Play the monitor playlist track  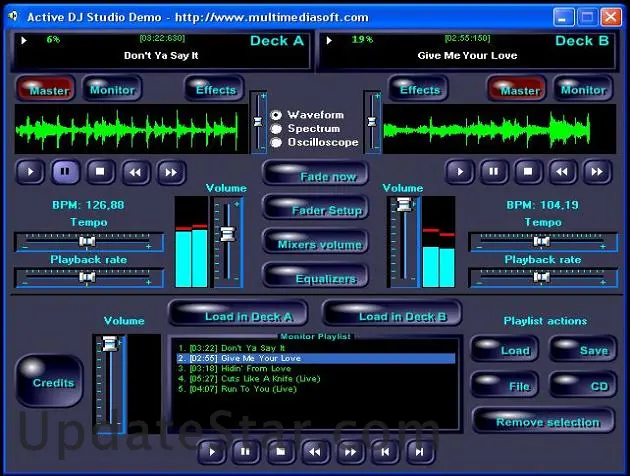tap(212, 452)
